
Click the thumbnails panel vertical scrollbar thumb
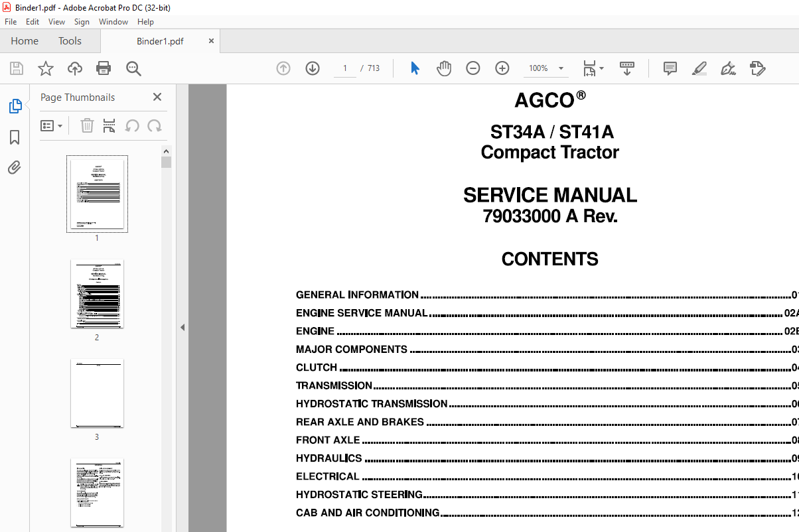click(x=166, y=162)
